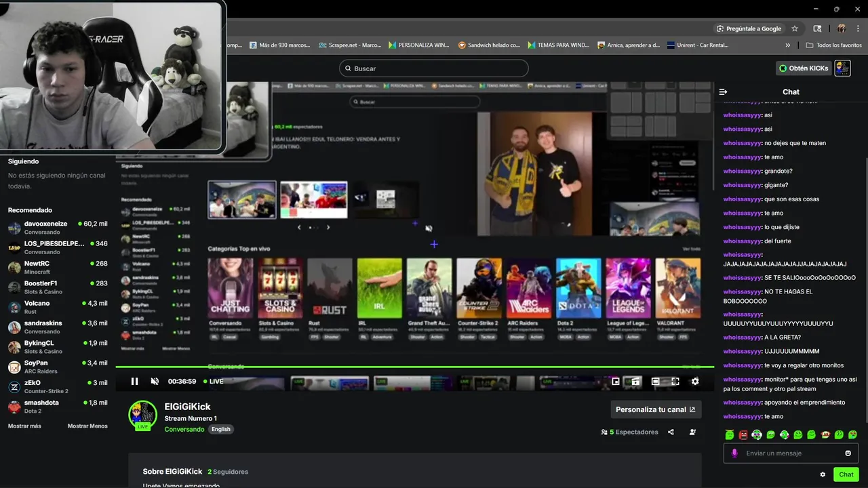Screen dimensions: 868x488
Task: Open Más de 930 marcos... bookmark
Action: (x=279, y=45)
